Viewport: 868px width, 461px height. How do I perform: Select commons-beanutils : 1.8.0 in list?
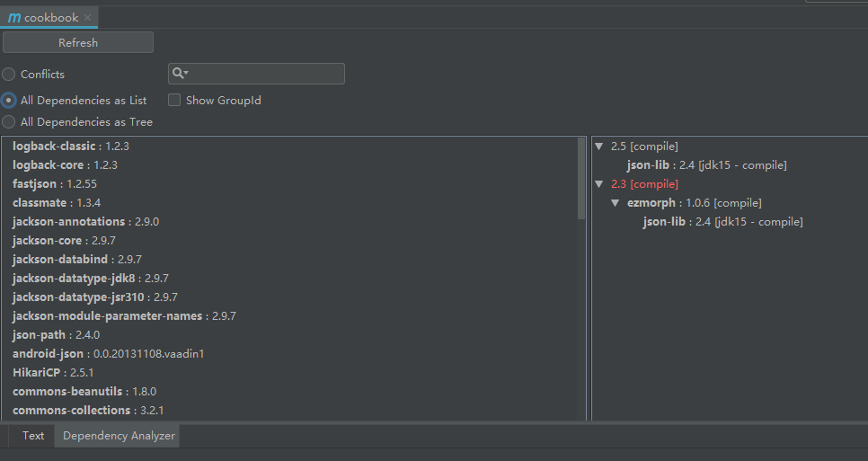click(84, 391)
